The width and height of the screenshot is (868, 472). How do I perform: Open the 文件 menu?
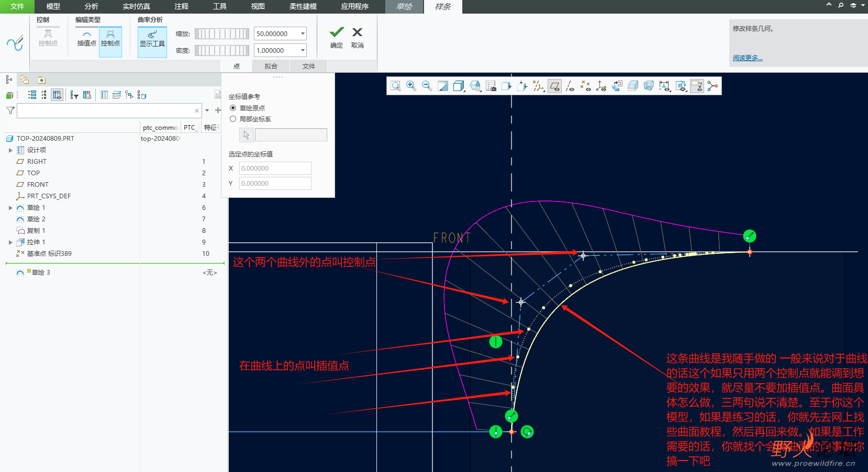(x=17, y=6)
